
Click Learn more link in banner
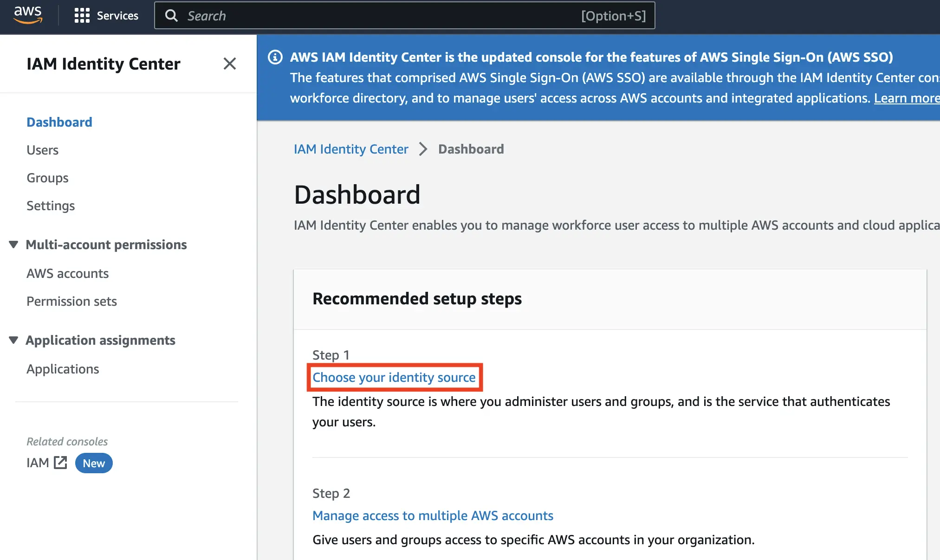click(x=906, y=98)
